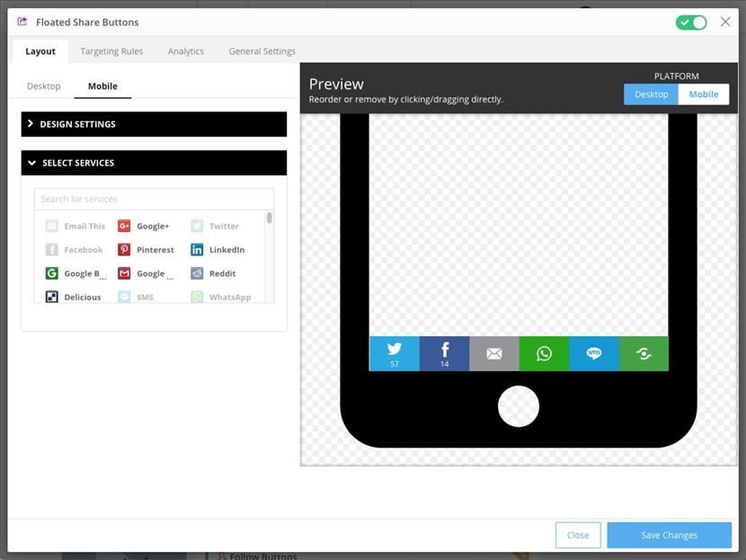Open the Targeting Rules tab
Screen dimensions: 746x560
[111, 51]
